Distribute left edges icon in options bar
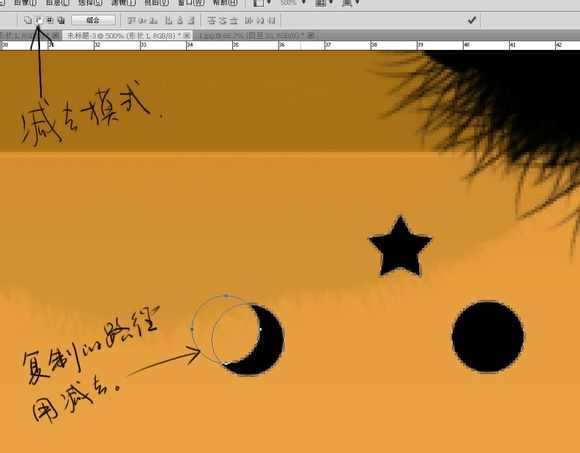 (x=249, y=20)
